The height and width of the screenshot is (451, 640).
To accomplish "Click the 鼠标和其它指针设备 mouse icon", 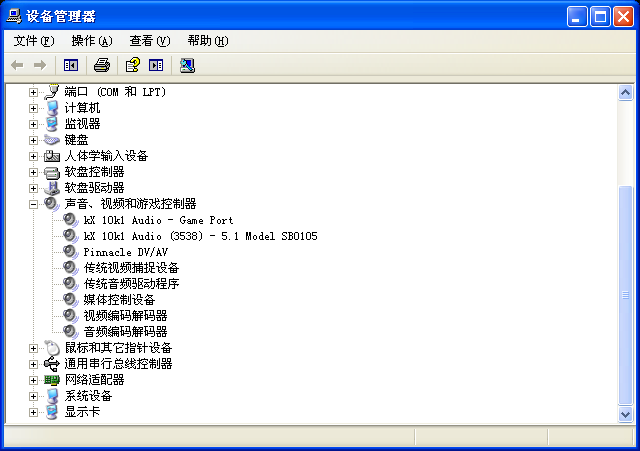I will pyautogui.click(x=52, y=348).
